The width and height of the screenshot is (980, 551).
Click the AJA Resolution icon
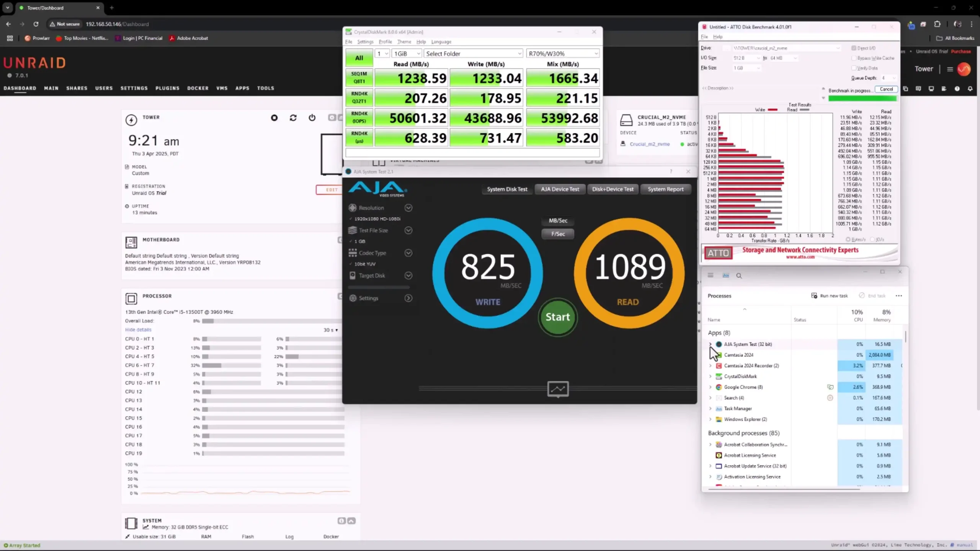353,208
